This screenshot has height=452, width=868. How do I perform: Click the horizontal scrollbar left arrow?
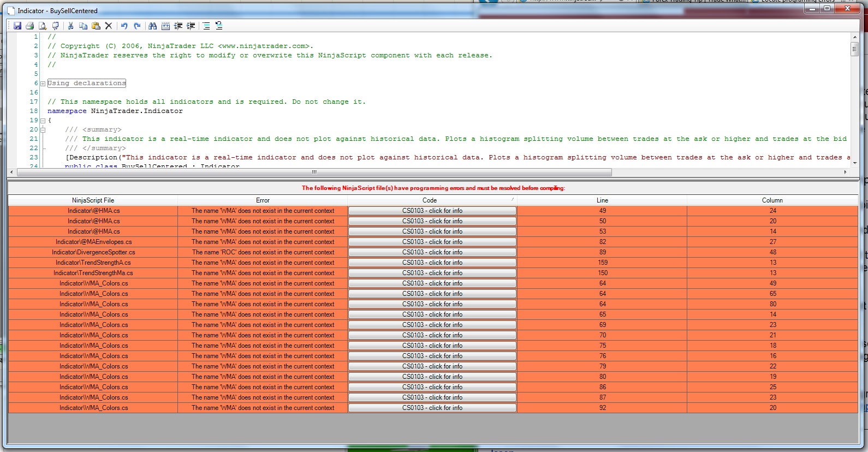pos(13,172)
